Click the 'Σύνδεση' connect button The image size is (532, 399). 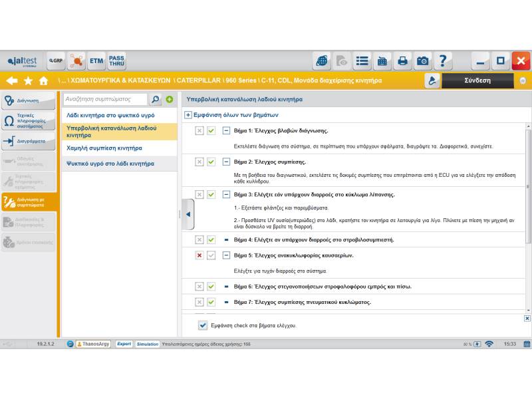477,80
